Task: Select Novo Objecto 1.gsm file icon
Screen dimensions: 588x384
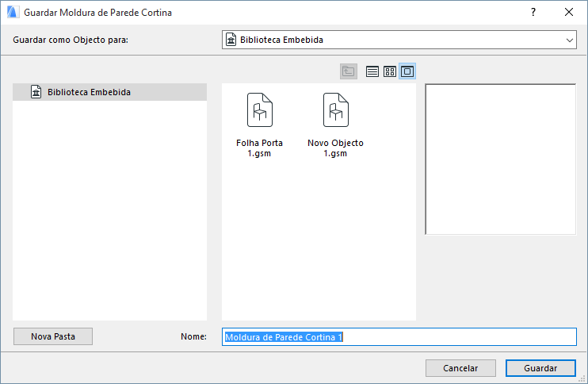Action: click(336, 110)
